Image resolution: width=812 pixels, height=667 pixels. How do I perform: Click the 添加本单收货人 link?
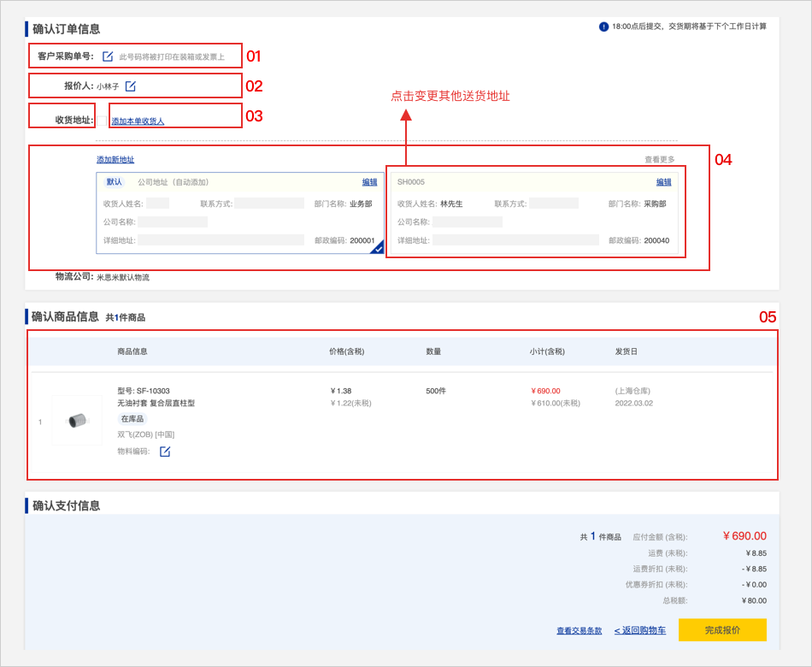[x=138, y=121]
